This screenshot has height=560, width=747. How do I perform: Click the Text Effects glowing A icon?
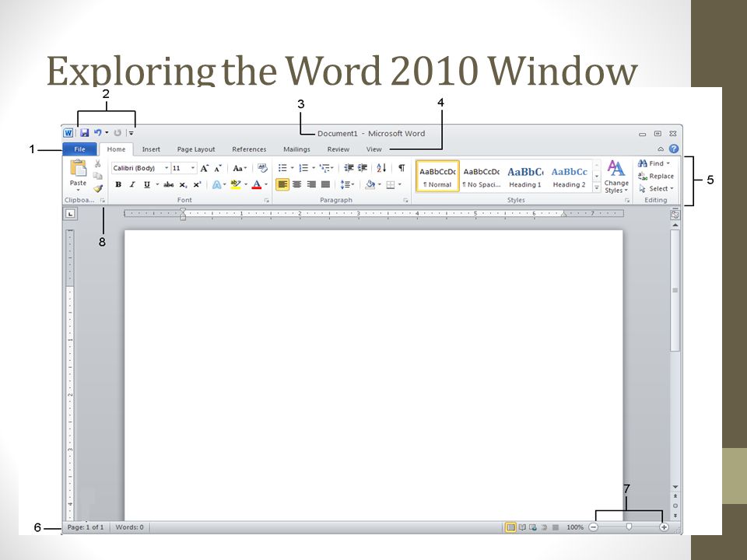(x=216, y=185)
